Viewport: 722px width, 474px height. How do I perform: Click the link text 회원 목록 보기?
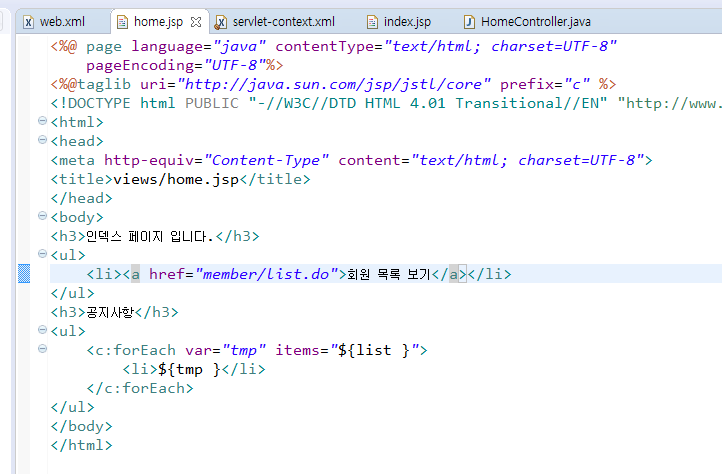[389, 275]
